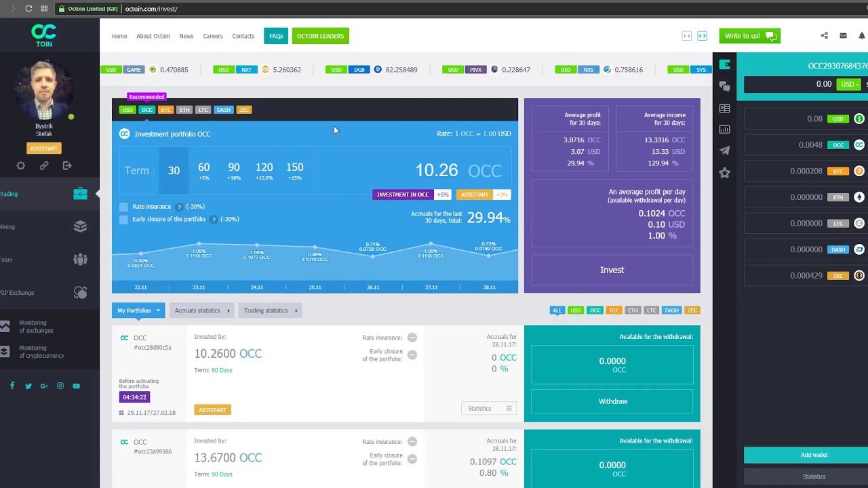Open the P2P Exchange icon

(x=80, y=292)
